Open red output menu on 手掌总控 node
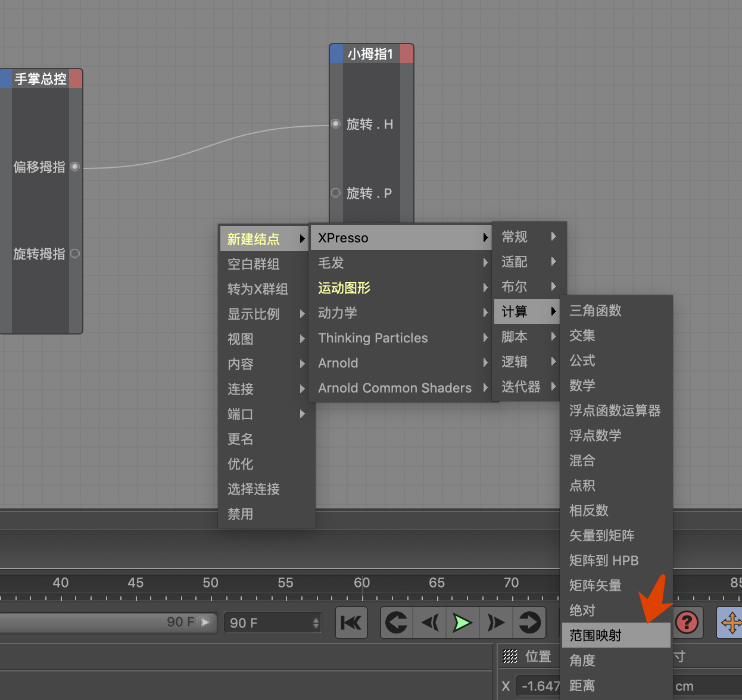This screenshot has height=700, width=742. (x=76, y=79)
